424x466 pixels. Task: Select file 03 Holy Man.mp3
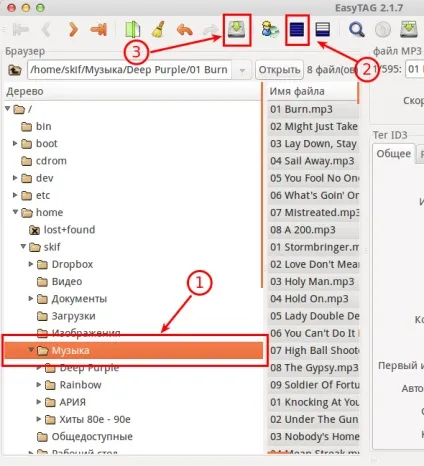(x=313, y=282)
